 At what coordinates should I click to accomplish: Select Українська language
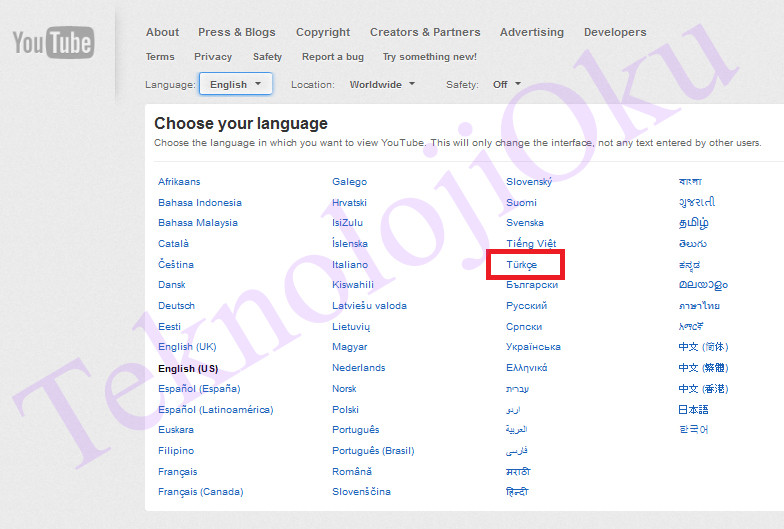pyautogui.click(x=534, y=346)
